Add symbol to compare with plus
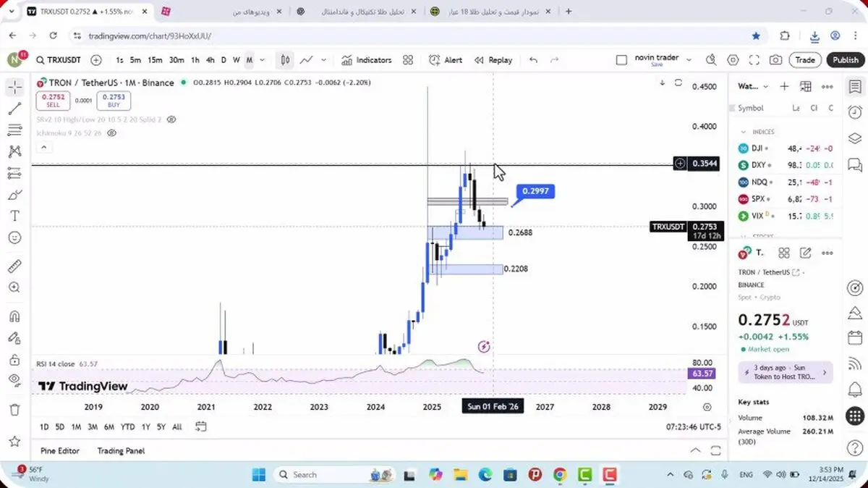Viewport: 868px width, 488px height. tap(96, 60)
